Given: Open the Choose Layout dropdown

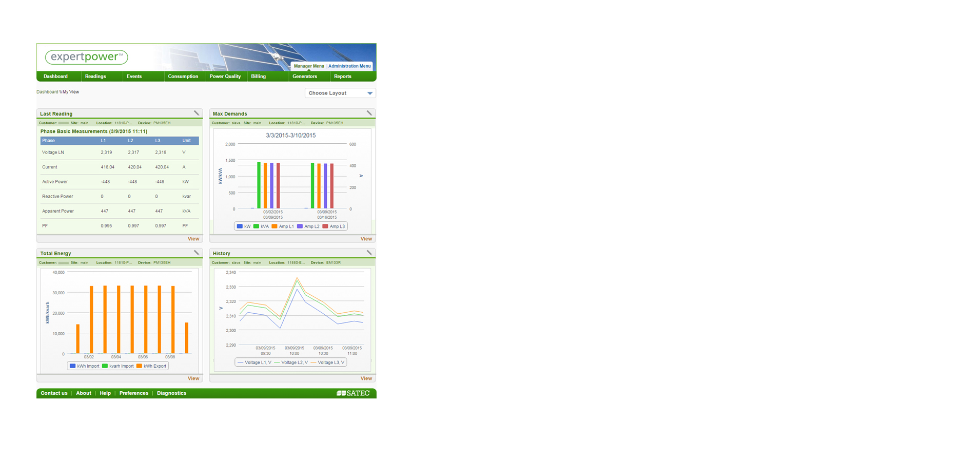Looking at the screenshot, I should tap(340, 93).
